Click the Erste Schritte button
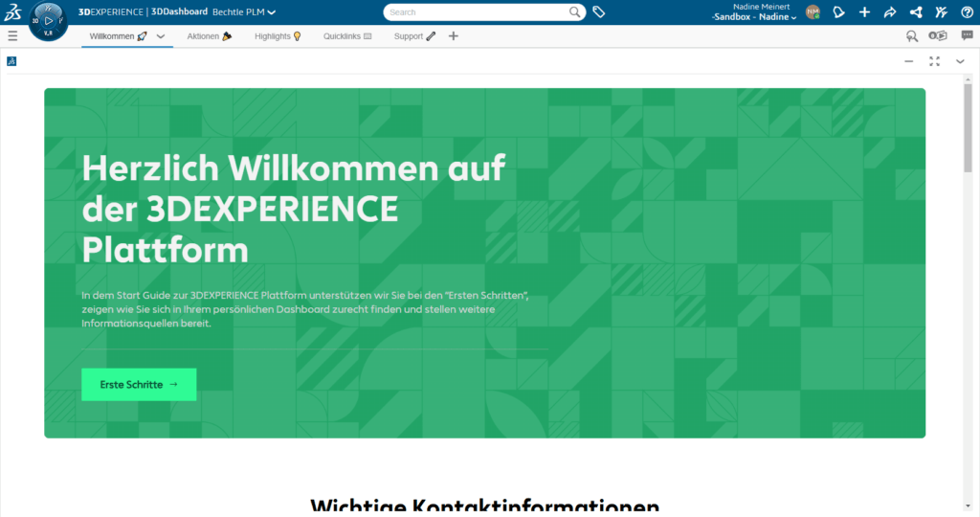The image size is (980, 517). point(139,385)
